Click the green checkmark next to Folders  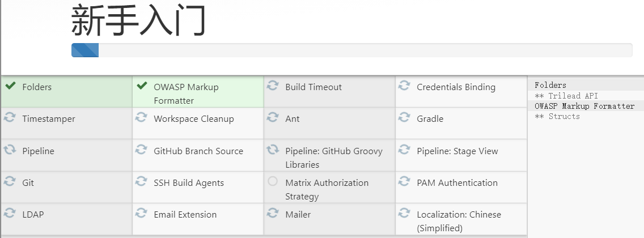click(x=10, y=86)
